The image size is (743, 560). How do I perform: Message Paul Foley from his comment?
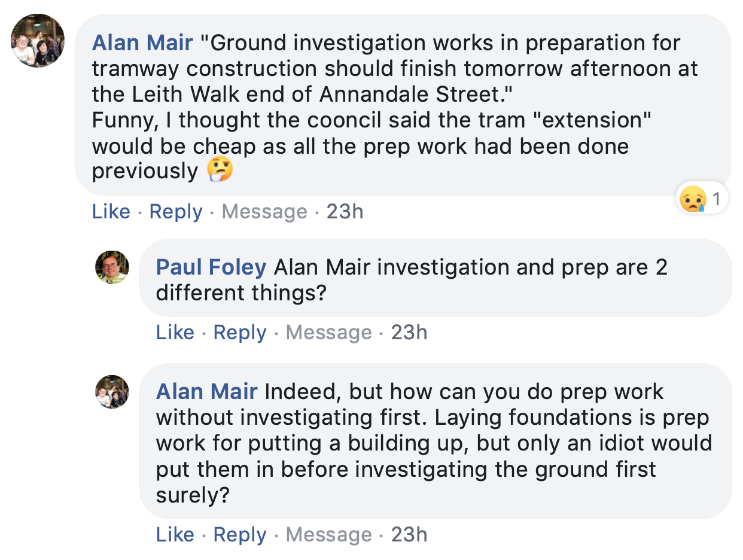pos(328,333)
